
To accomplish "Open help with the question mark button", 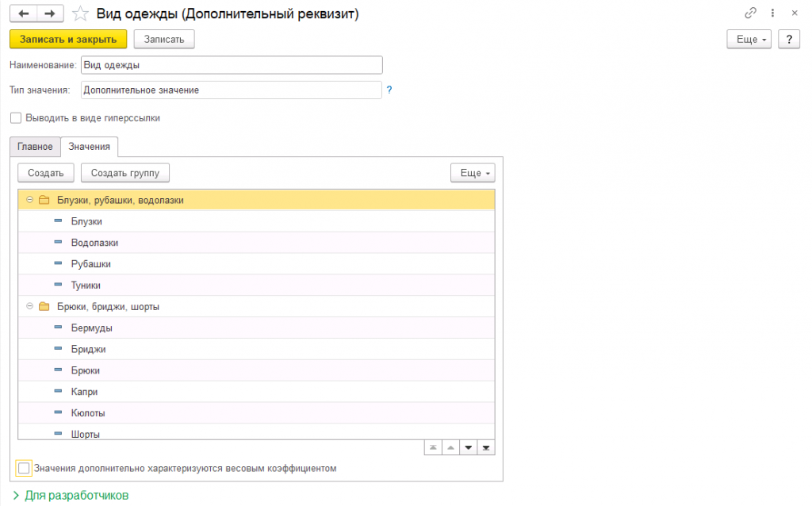I will click(x=788, y=40).
